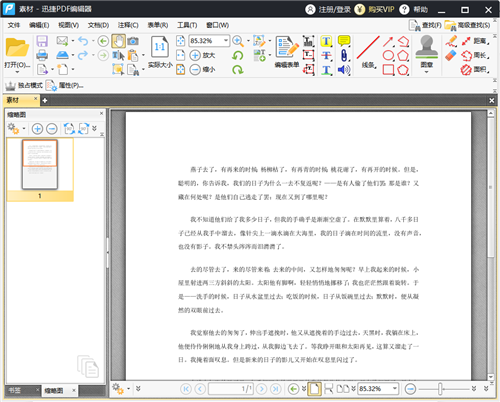
Task: Toggle facing pages layout in status bar
Action: 343,389
